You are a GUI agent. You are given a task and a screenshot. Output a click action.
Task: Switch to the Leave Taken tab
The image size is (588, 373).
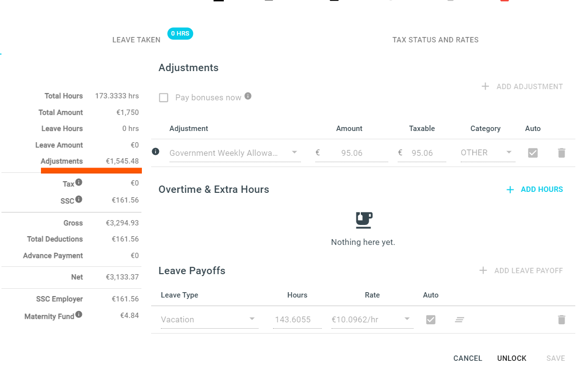137,40
